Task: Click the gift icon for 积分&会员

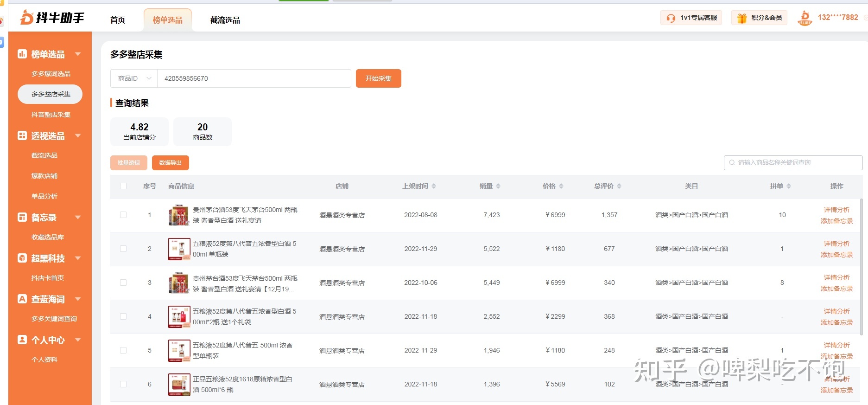Action: coord(742,18)
